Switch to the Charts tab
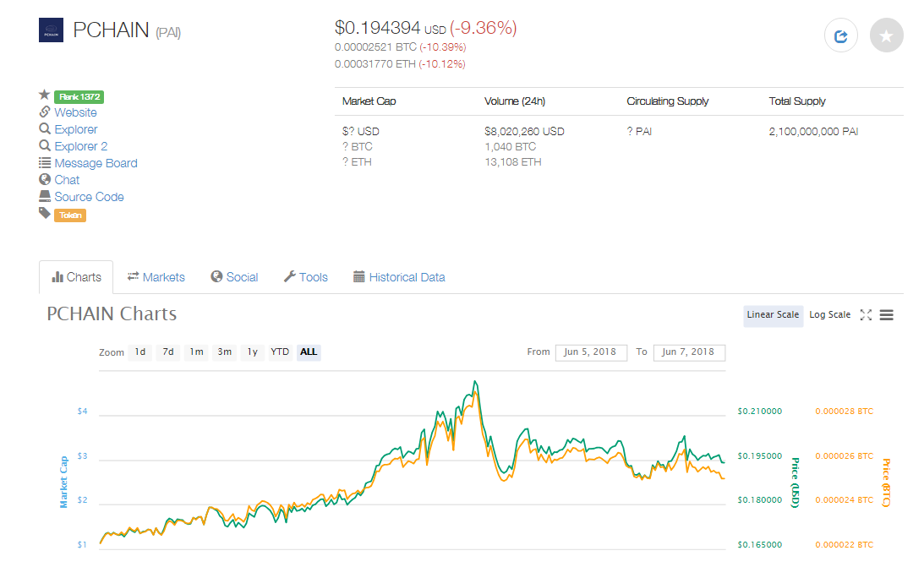This screenshot has height=567, width=924. click(x=76, y=277)
